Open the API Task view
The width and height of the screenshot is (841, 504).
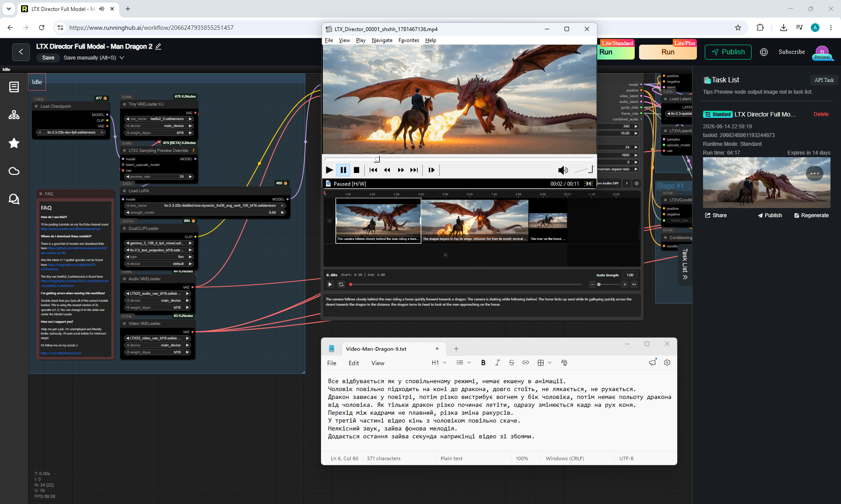pyautogui.click(x=824, y=80)
